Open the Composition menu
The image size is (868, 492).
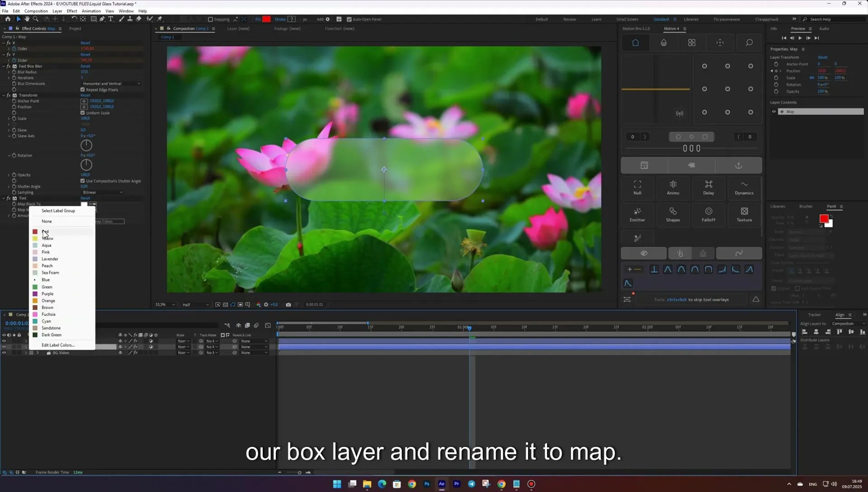click(36, 11)
